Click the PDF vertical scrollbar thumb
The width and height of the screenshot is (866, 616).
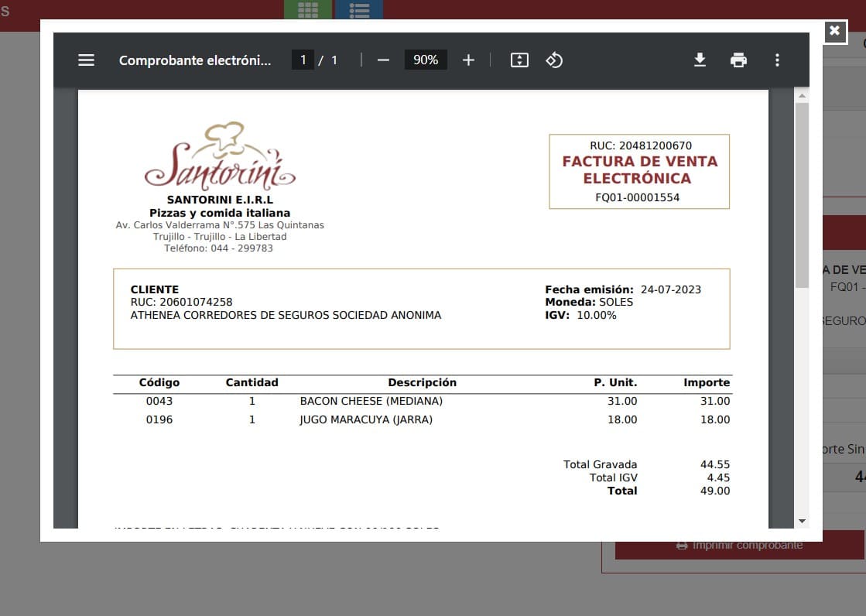802,193
